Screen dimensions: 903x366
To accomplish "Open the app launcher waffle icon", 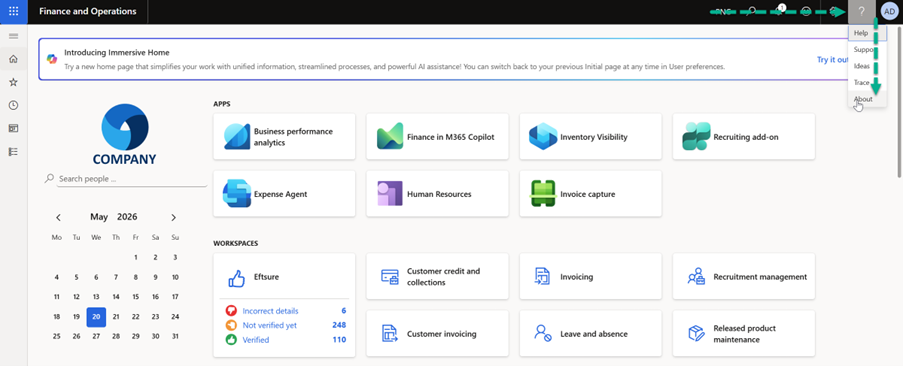I will (x=14, y=12).
